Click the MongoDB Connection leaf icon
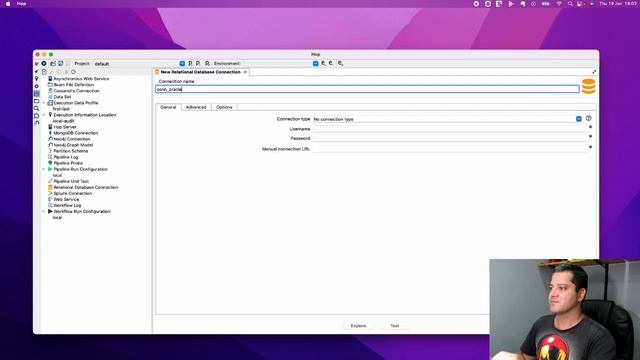This screenshot has width=640, height=360. pyautogui.click(x=50, y=133)
